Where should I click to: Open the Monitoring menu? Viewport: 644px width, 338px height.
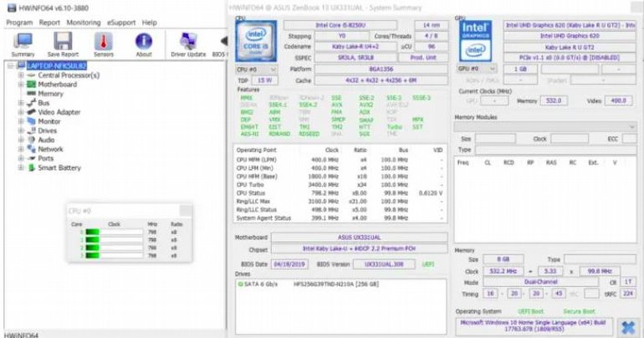[83, 22]
